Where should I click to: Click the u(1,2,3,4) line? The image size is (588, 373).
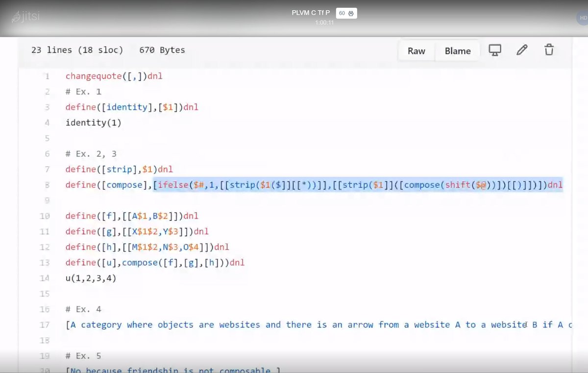tap(91, 278)
